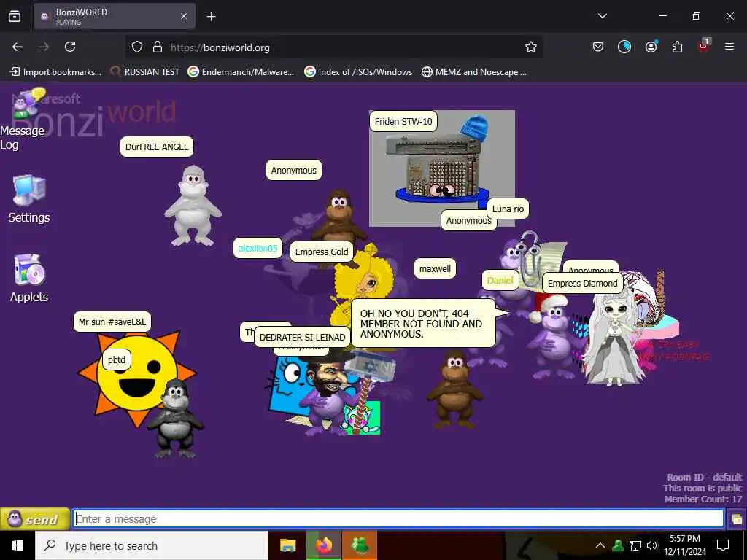Open Import bookmarks bookmark
The height and width of the screenshot is (560, 747).
pos(55,72)
